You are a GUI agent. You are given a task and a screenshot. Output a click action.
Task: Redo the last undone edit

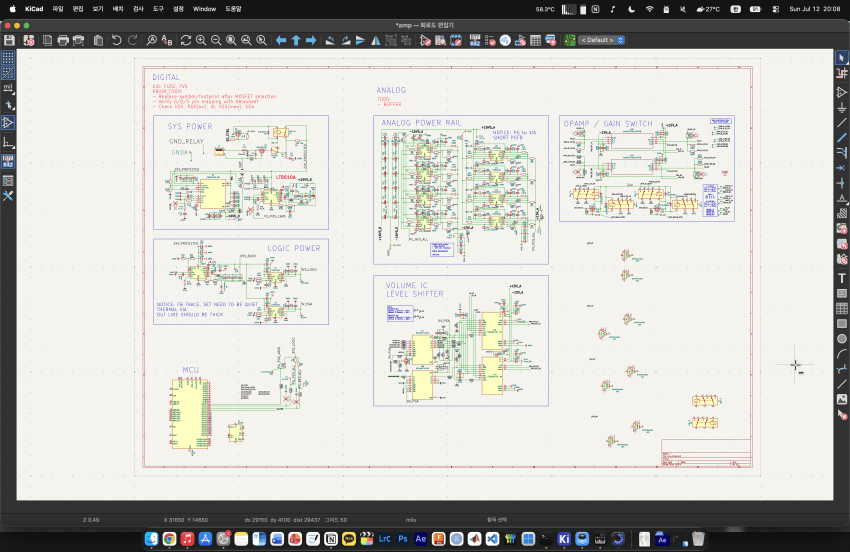tap(132, 40)
